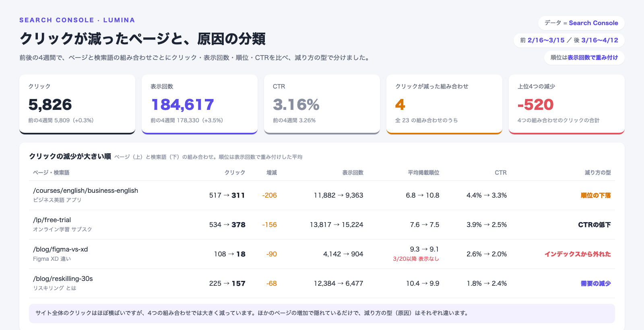Sort by the クリック column header
The width and height of the screenshot is (644, 330).
[235, 173]
